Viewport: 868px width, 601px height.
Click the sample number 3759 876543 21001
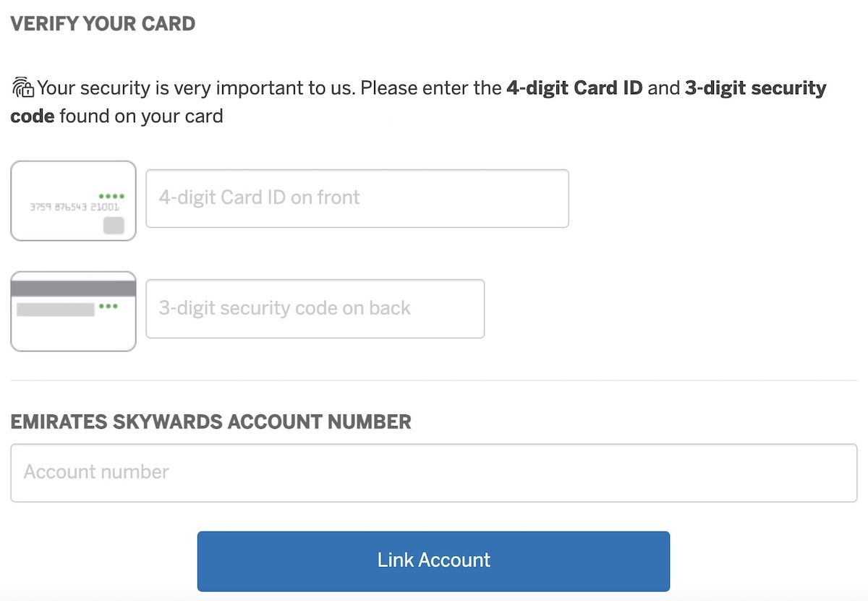pos(74,207)
